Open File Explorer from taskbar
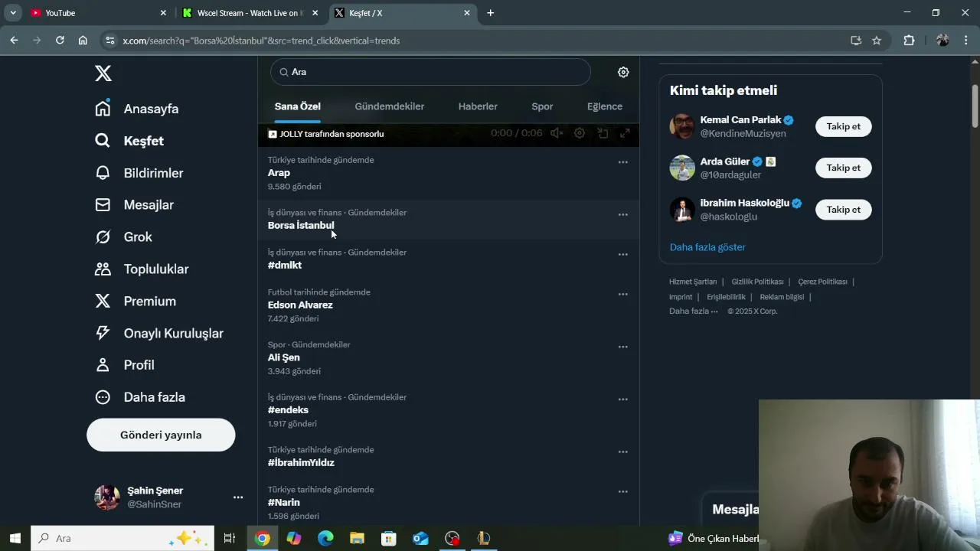 point(357,538)
